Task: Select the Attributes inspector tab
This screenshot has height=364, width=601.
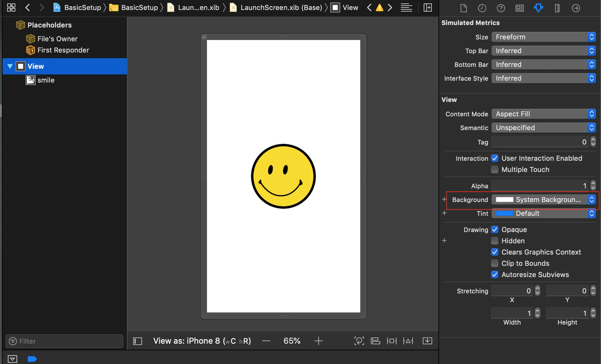Action: pyautogui.click(x=538, y=8)
